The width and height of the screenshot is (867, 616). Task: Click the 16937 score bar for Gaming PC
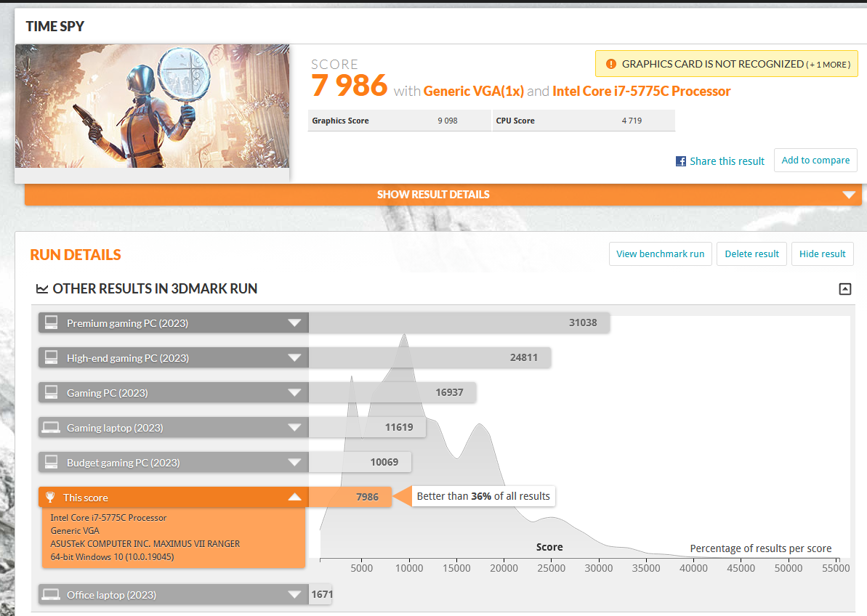pos(392,392)
